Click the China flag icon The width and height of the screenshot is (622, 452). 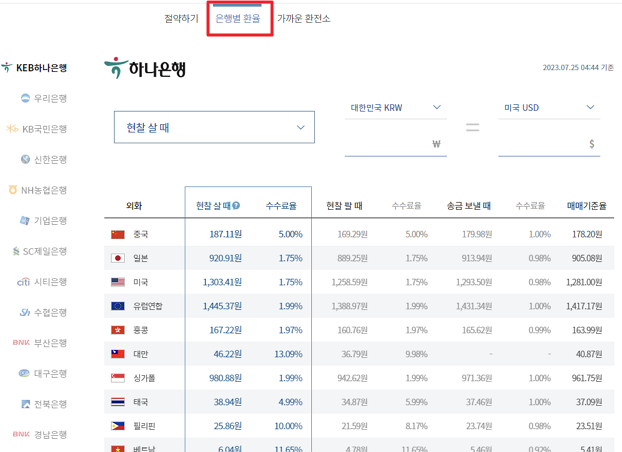point(118,235)
